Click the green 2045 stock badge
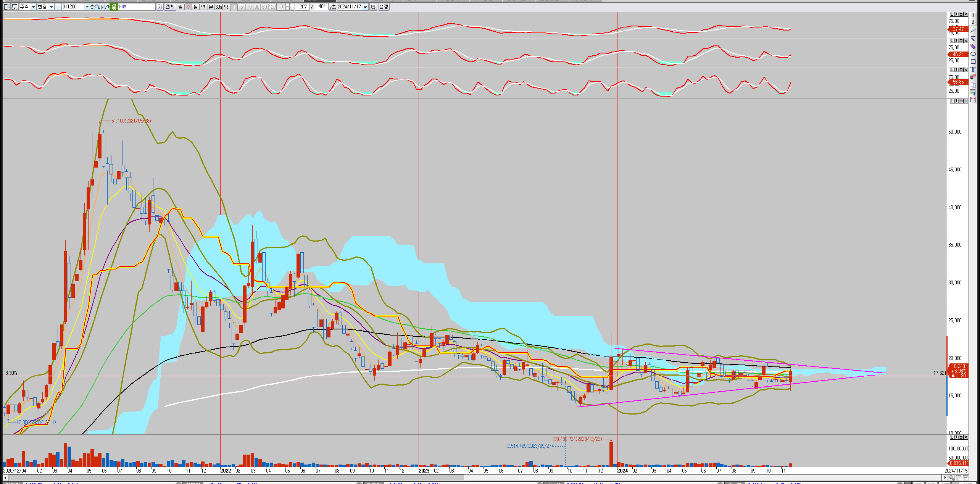This screenshot has height=484, width=980. pyautogui.click(x=114, y=7)
